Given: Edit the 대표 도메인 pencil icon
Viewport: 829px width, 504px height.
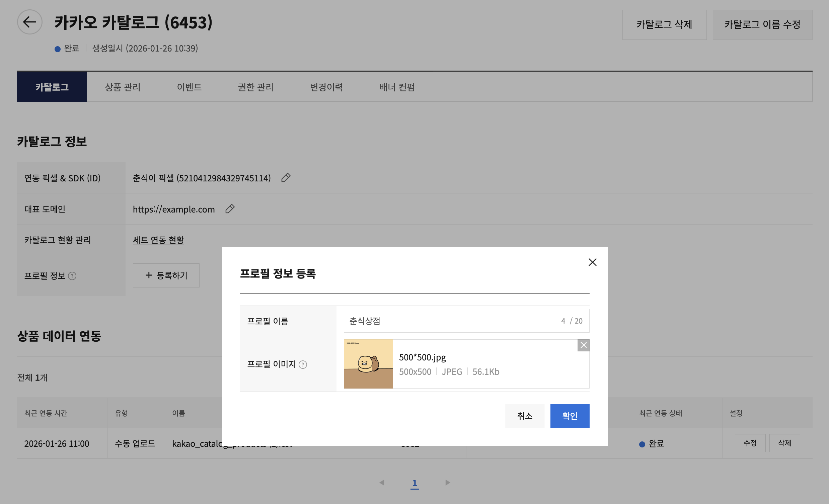Looking at the screenshot, I should 230,209.
